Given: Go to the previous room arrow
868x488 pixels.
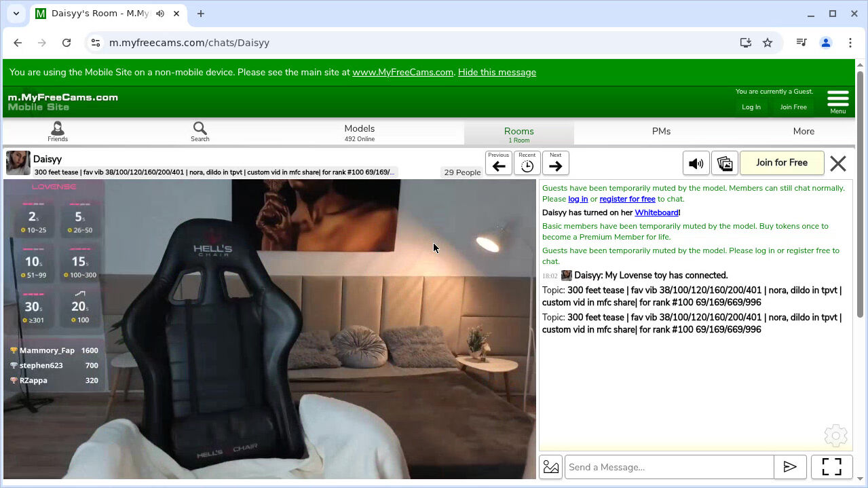Looking at the screenshot, I should click(499, 164).
